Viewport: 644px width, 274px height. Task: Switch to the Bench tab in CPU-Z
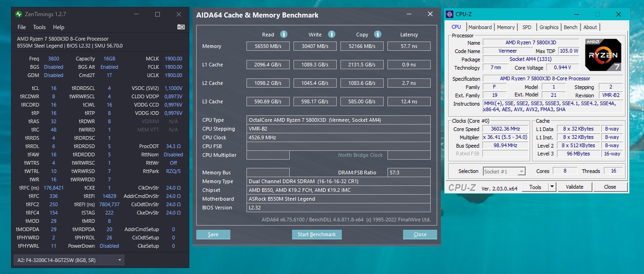point(571,27)
